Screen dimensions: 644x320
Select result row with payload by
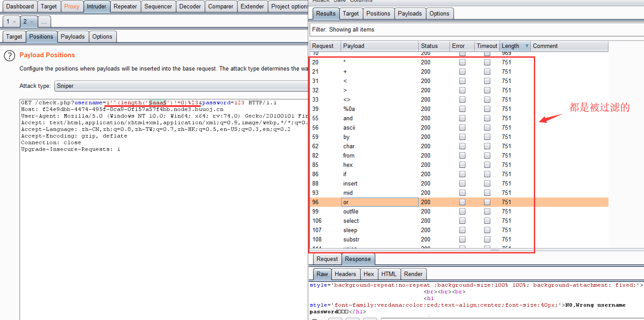[459, 137]
